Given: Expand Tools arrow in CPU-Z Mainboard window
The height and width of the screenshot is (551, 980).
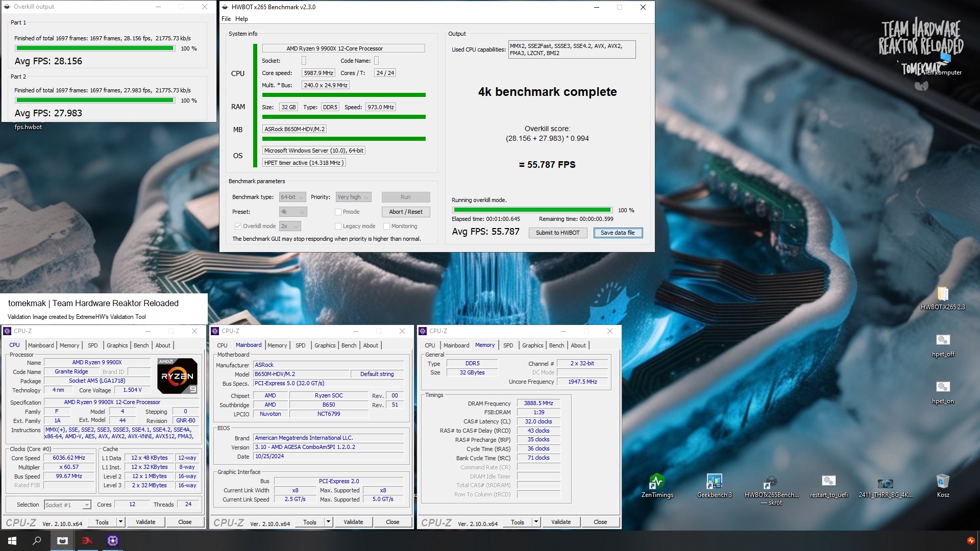Looking at the screenshot, I should pyautogui.click(x=328, y=522).
